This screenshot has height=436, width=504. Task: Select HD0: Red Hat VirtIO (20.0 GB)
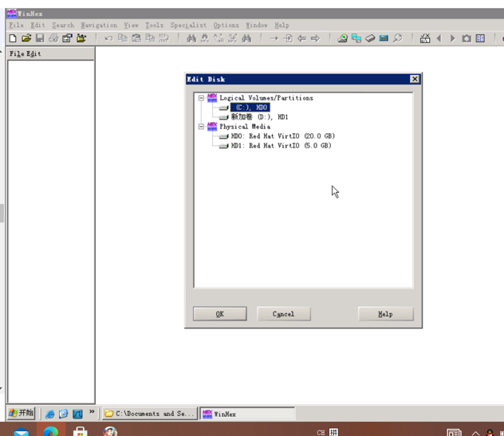283,136
